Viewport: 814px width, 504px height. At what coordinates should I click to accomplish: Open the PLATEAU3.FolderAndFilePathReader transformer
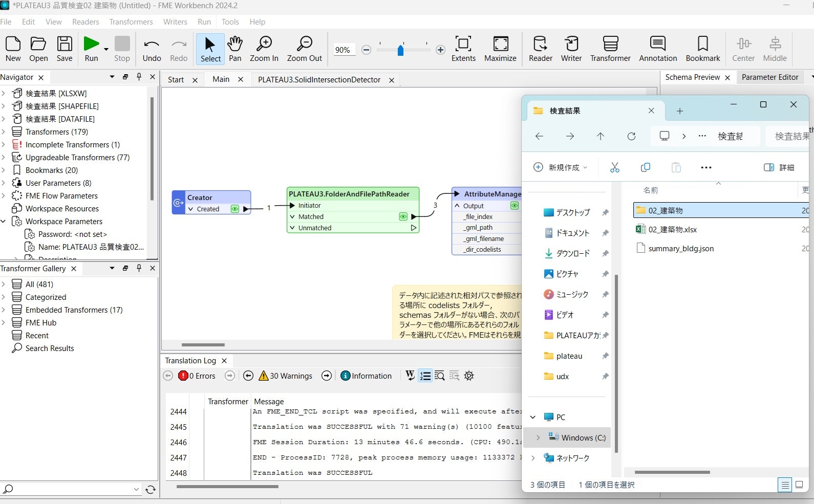click(349, 194)
